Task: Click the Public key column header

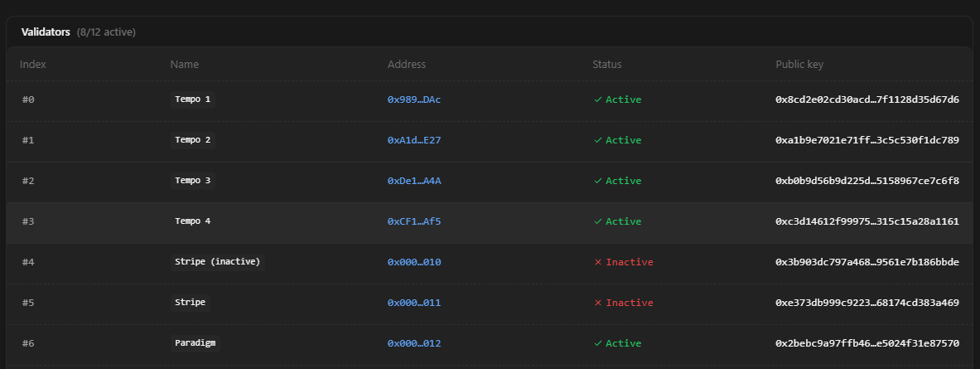Action: point(799,64)
